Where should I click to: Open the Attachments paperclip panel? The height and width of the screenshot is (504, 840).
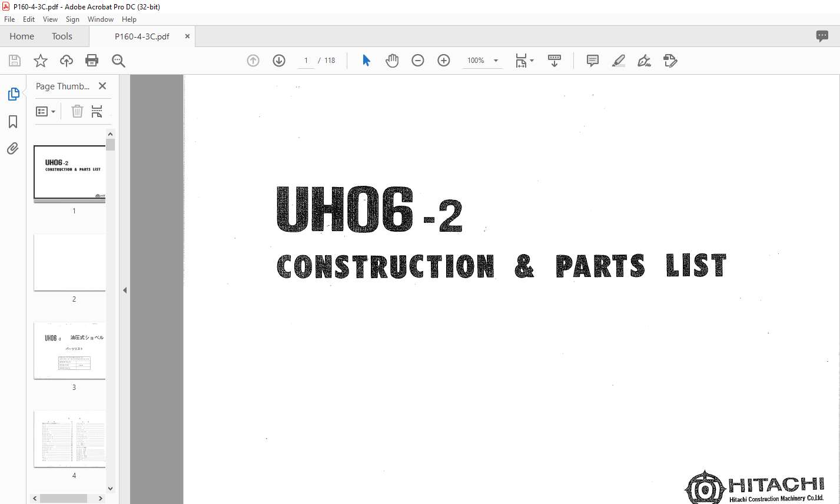pos(13,148)
